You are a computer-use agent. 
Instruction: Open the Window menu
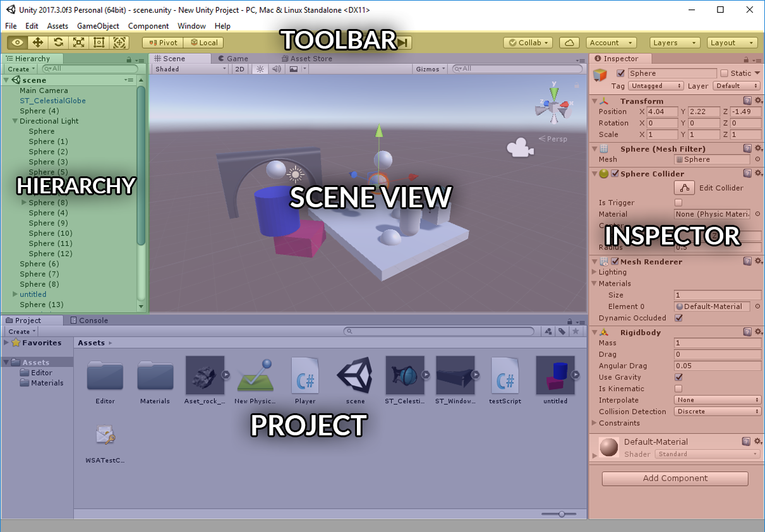coord(191,26)
